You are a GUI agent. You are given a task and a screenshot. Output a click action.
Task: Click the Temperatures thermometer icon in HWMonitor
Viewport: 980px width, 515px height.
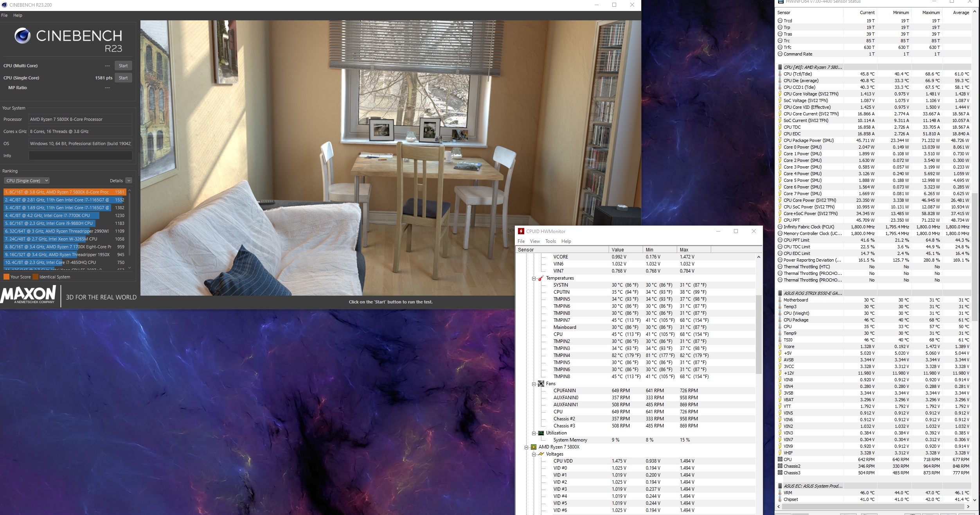(541, 278)
